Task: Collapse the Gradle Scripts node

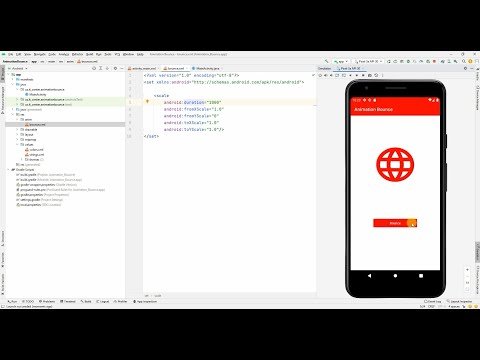Action: point(8,170)
